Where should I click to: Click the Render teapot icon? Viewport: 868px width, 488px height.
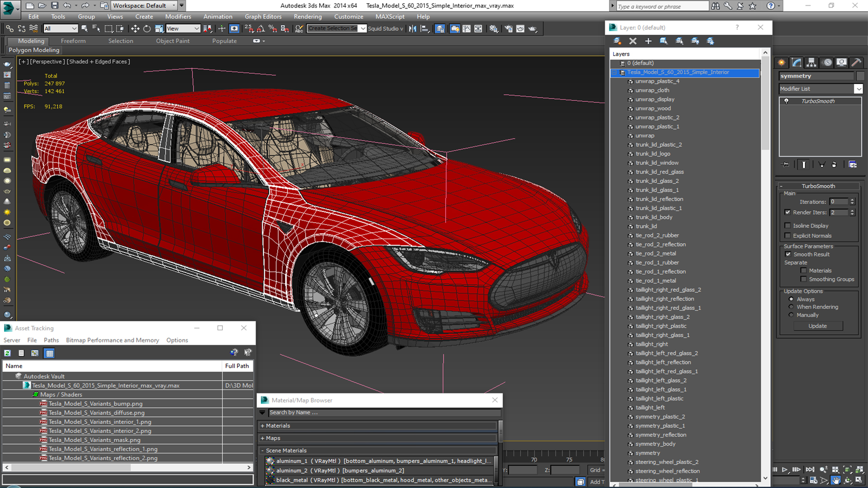tap(533, 28)
